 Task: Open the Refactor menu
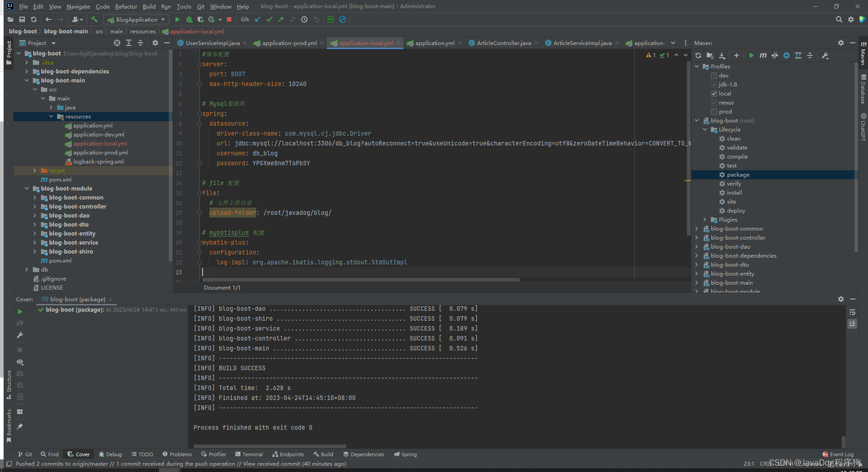pos(126,6)
